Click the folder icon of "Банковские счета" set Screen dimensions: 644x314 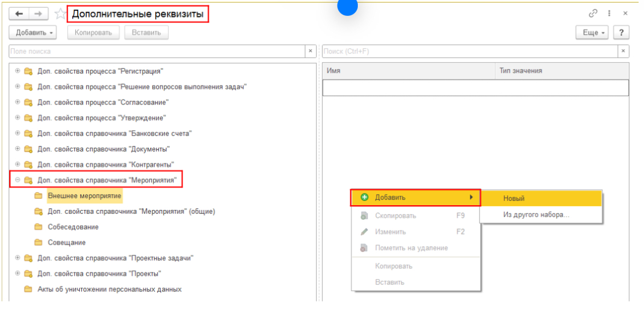click(x=28, y=133)
